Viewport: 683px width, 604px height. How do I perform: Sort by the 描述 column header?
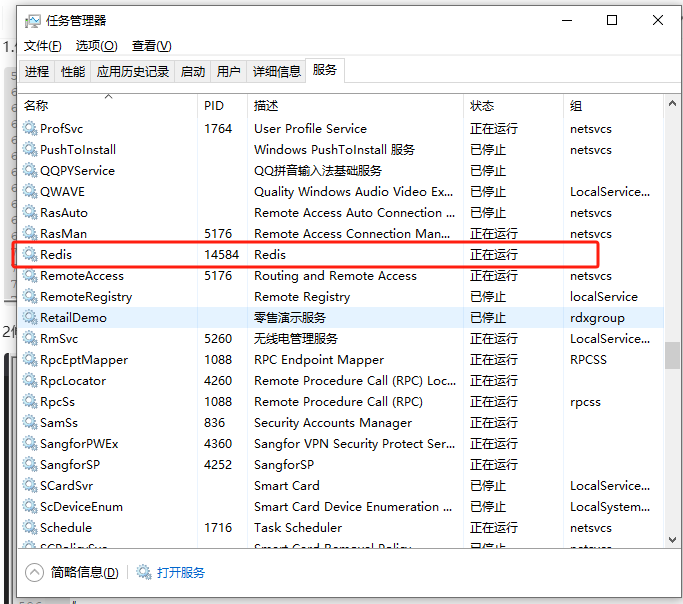point(355,105)
